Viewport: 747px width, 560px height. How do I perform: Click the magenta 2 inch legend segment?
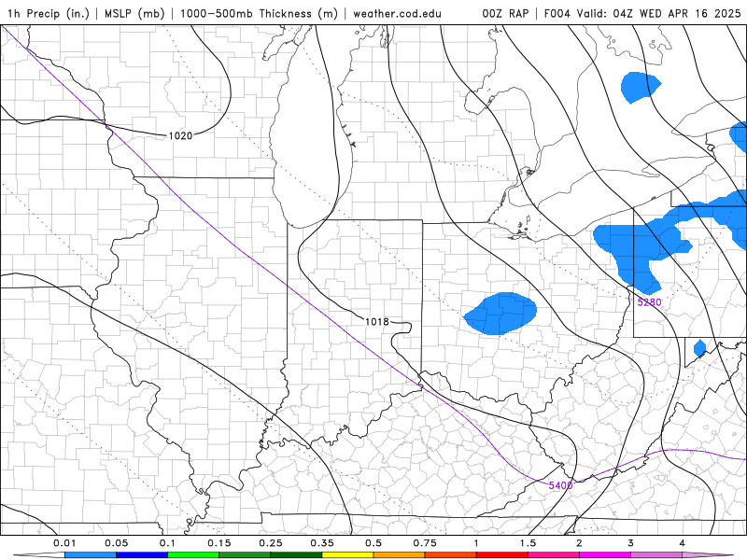coord(605,555)
